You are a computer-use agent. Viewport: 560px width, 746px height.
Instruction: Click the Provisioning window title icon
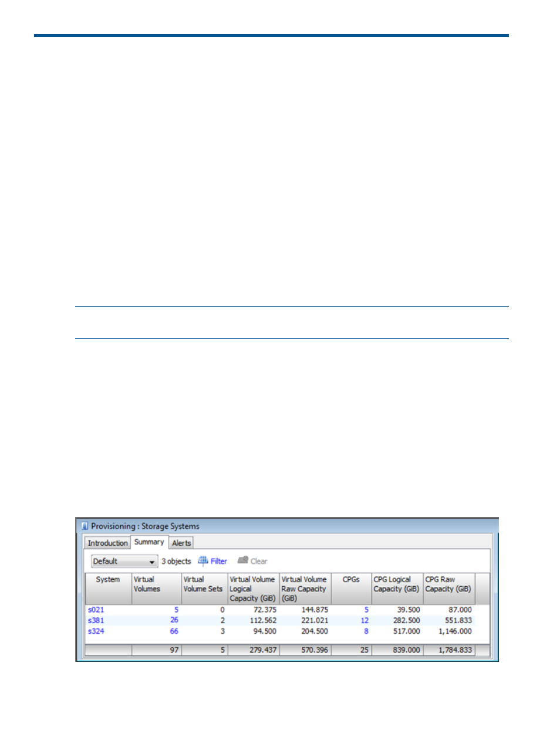click(85, 526)
